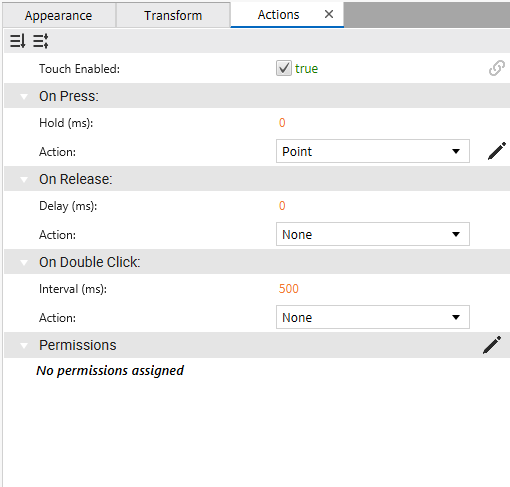Click the Interval (ms) value 500
The height and width of the screenshot is (487, 510).
click(x=289, y=289)
